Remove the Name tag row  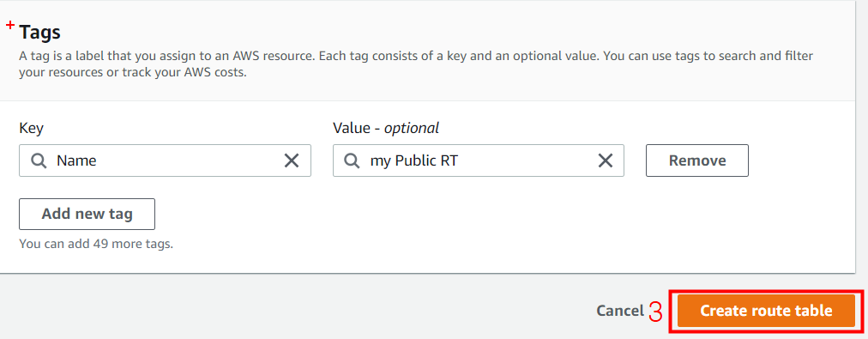click(697, 160)
